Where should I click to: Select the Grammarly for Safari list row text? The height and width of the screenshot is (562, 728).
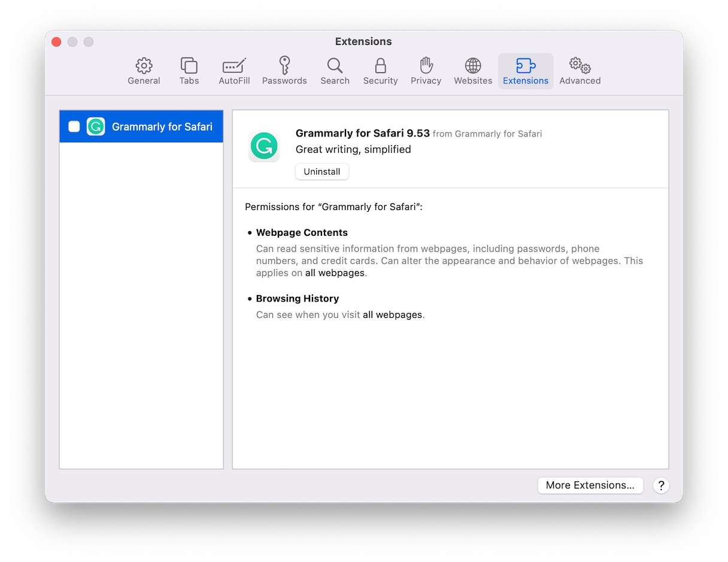[x=162, y=127]
